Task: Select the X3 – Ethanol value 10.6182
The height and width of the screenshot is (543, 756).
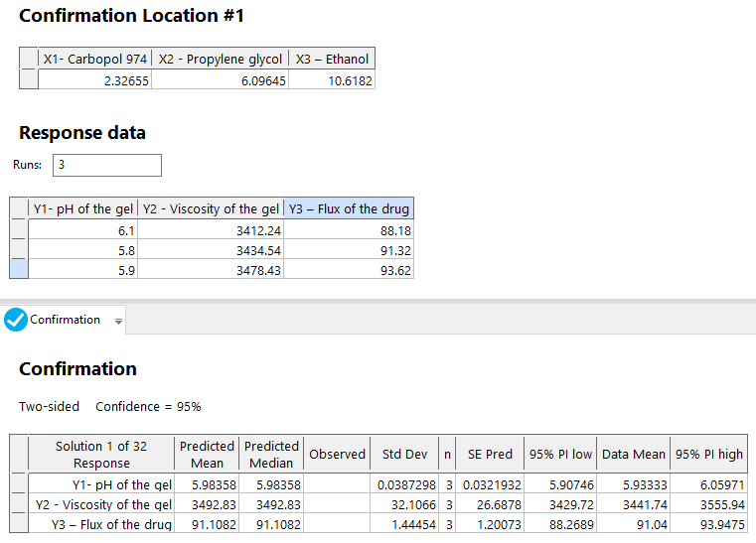Action: click(x=332, y=80)
